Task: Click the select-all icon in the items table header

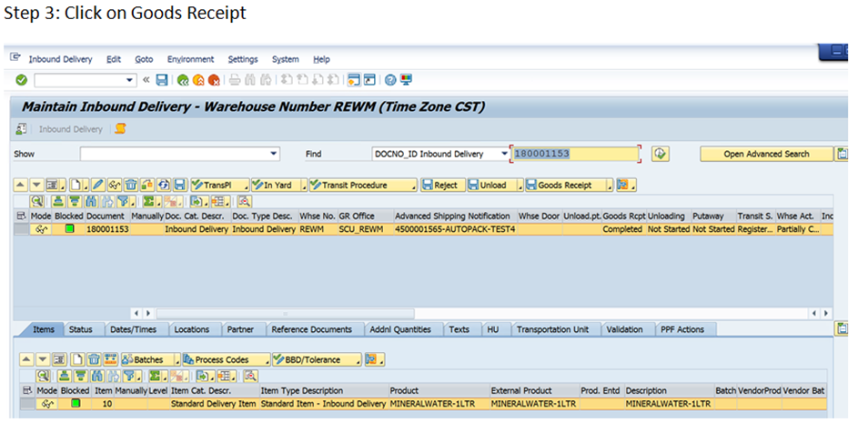Action: (x=27, y=390)
